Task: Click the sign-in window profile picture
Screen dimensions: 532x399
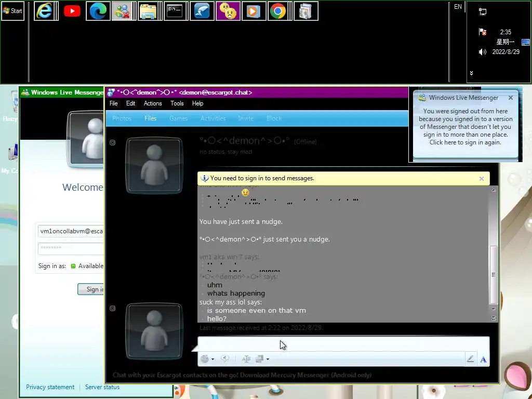Action: [85, 139]
